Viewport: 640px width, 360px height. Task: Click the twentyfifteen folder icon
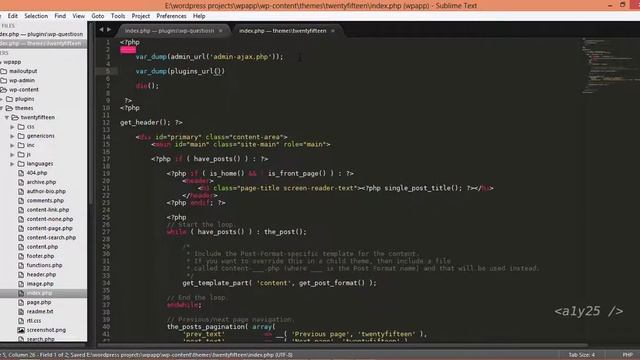click(15, 118)
